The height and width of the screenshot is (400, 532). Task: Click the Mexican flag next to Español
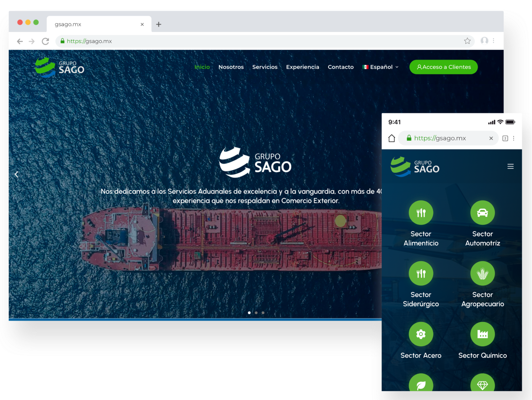(x=365, y=67)
